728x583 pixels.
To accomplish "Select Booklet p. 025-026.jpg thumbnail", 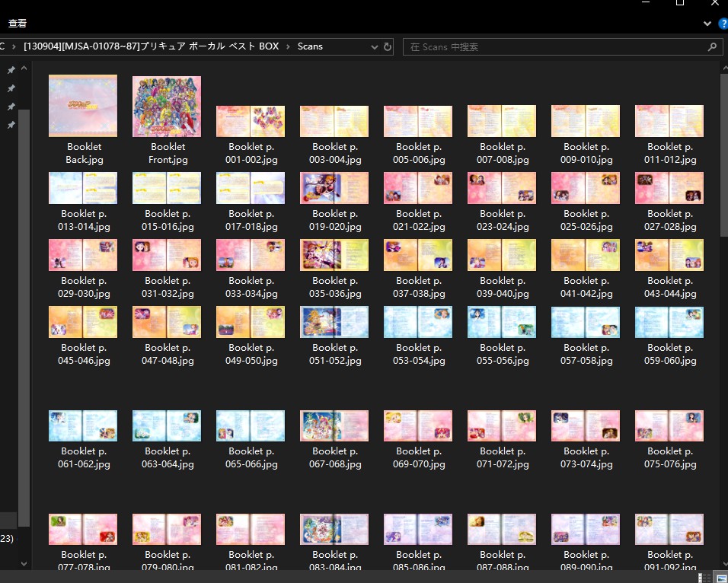I will tap(586, 188).
